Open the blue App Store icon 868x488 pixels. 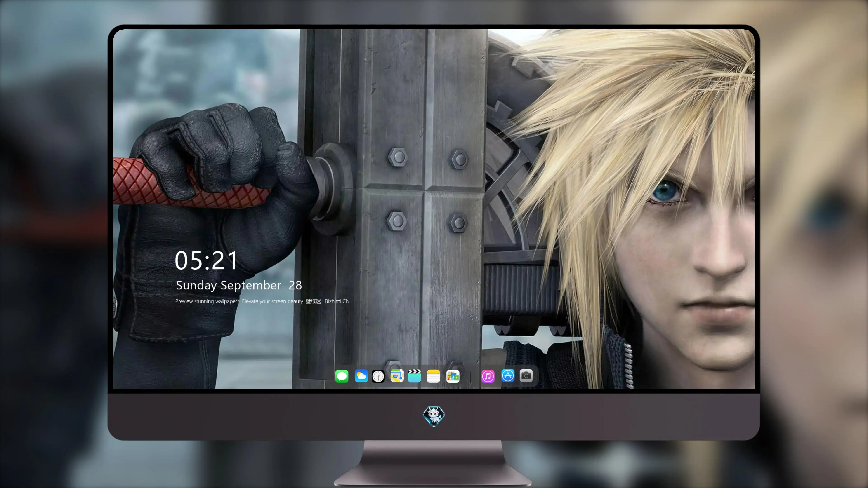click(508, 375)
